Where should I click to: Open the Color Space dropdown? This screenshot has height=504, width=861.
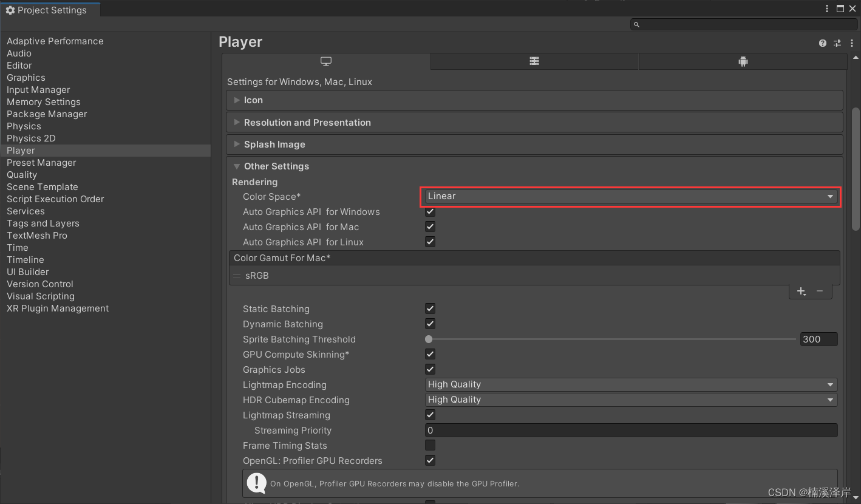coord(631,196)
